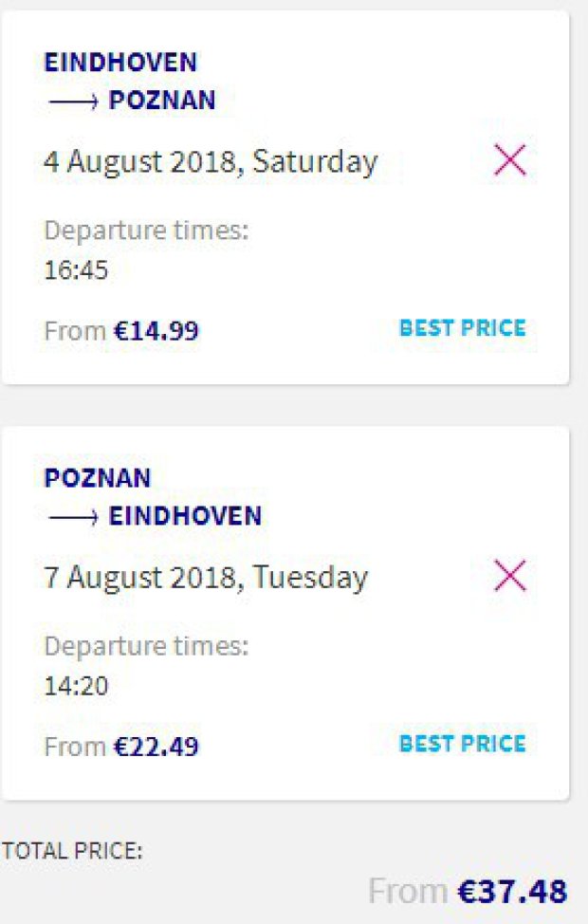Click the €22.49 return fare
Viewport: 588px width, 924px height.
coord(156,747)
